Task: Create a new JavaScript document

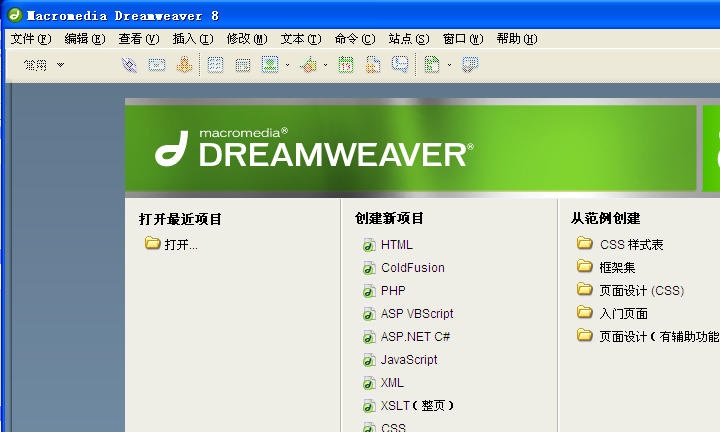Action: click(x=409, y=359)
